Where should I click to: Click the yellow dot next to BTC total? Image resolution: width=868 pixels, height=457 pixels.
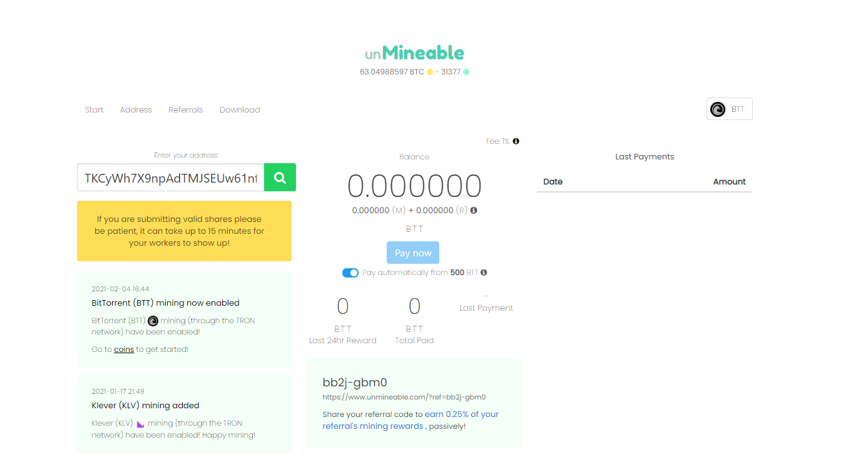point(429,72)
